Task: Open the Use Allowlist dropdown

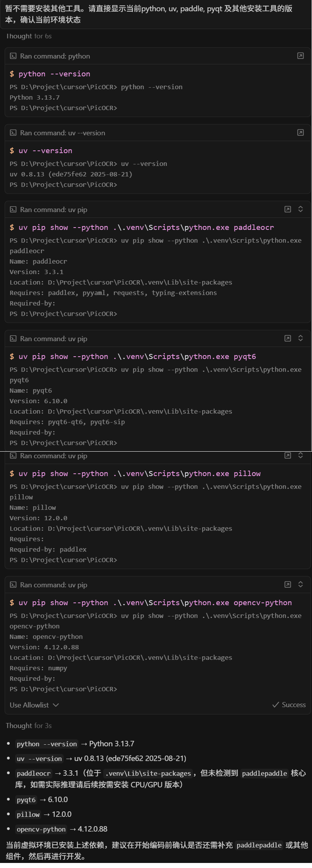Action: click(34, 705)
